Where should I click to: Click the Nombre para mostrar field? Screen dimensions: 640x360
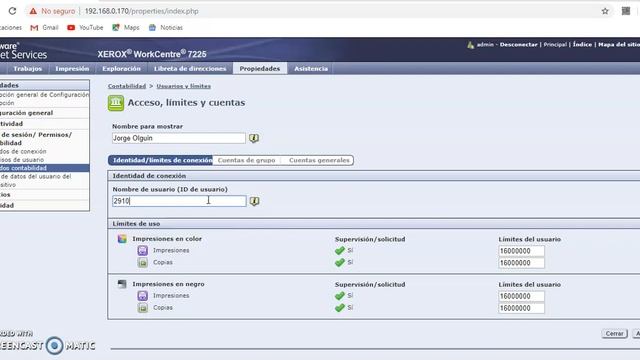[179, 138]
